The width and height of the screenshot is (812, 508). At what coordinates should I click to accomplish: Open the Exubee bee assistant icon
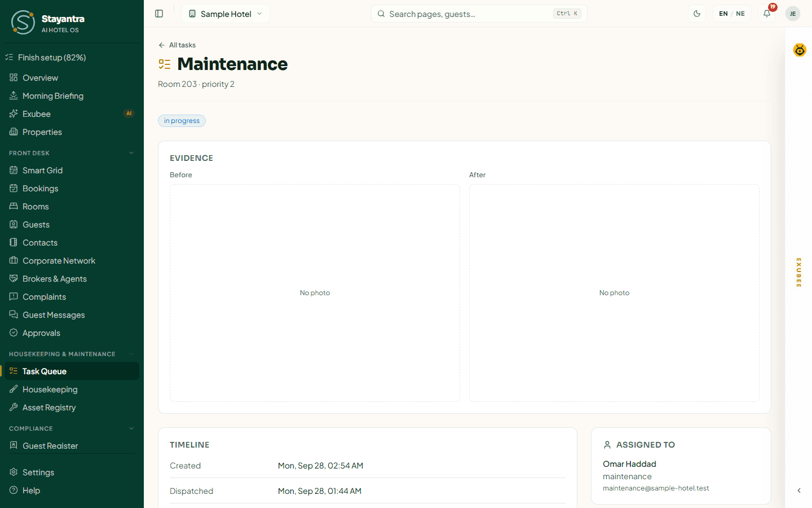(x=800, y=50)
